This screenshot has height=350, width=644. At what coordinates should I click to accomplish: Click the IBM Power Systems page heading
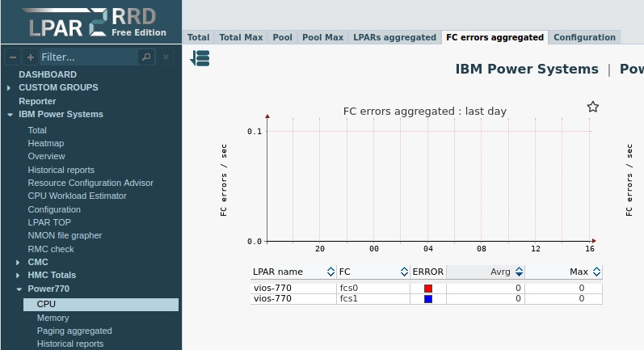527,69
